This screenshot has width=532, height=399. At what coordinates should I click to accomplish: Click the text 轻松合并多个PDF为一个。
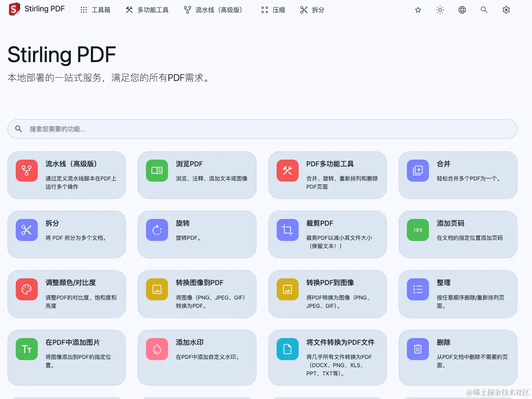click(470, 178)
